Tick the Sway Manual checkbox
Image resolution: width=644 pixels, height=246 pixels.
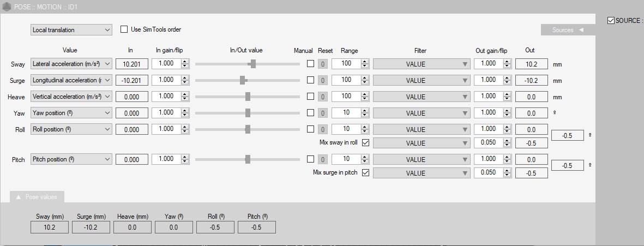pos(310,64)
